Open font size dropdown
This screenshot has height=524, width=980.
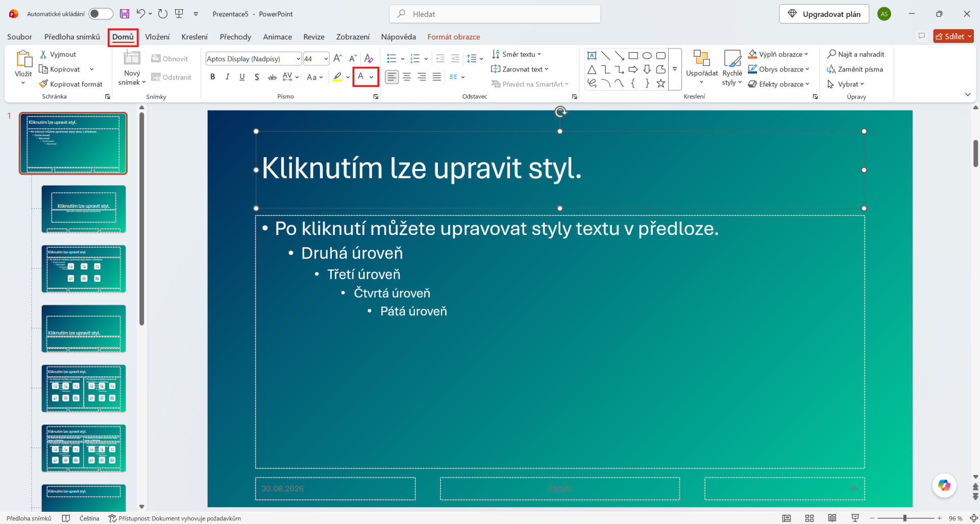coord(326,59)
